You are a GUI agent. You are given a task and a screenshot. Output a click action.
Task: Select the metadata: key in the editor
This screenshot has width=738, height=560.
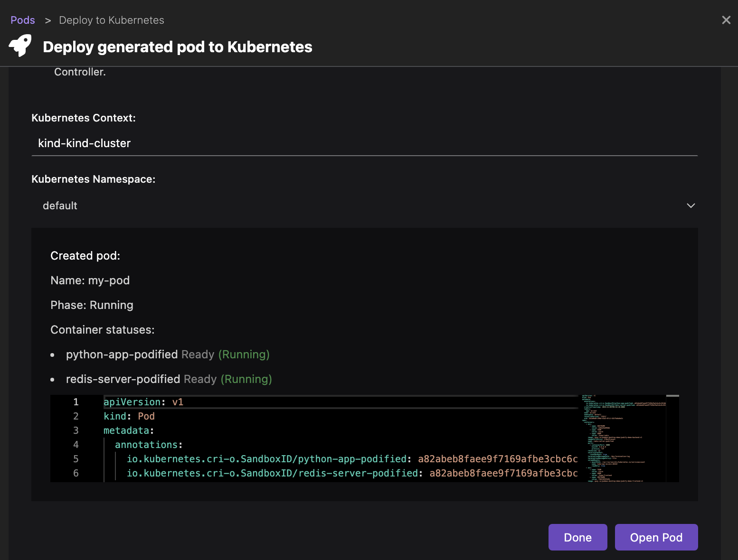(128, 430)
